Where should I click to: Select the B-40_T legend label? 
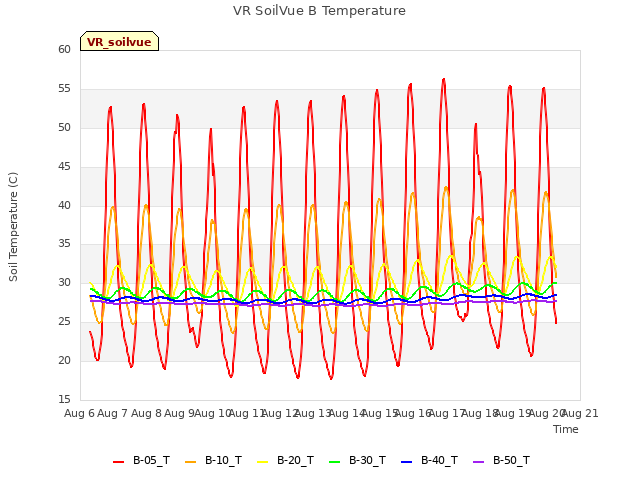coord(440,461)
